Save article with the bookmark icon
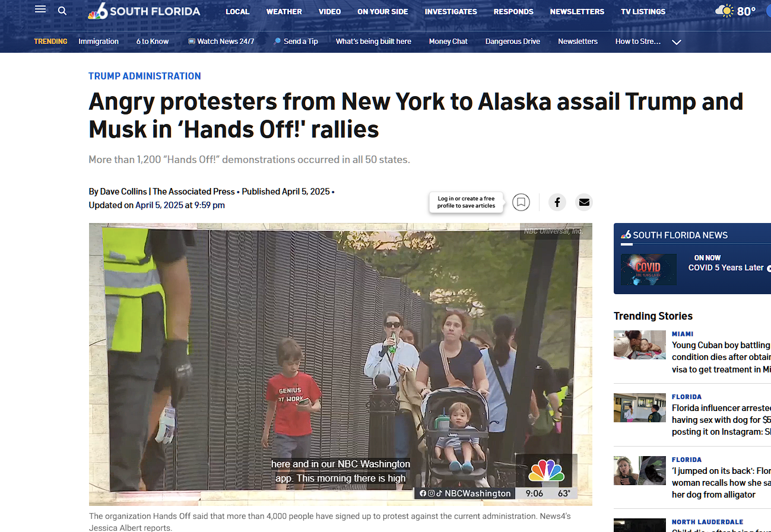Screen dimensions: 771x532 click(521, 202)
